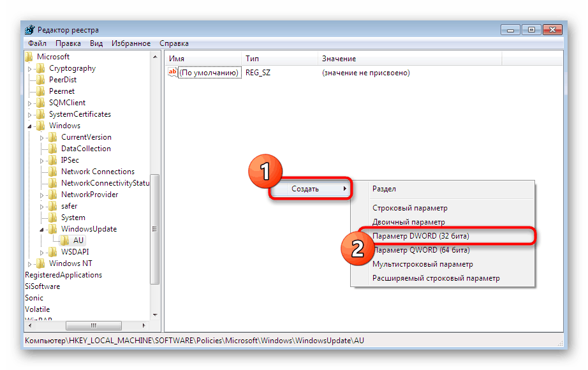This screenshot has width=588, height=370.
Task: Click the registry path in status bar
Action: coord(195,341)
